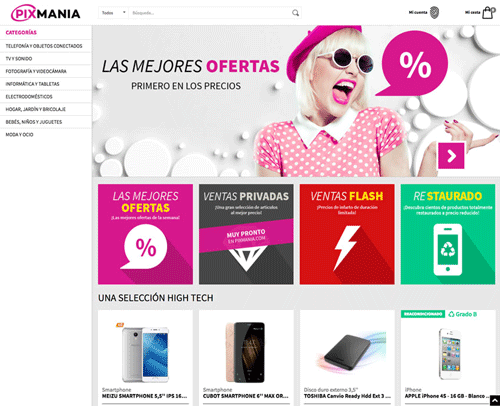Click the Pixmania logo
The width and height of the screenshot is (500, 406).
(x=46, y=13)
